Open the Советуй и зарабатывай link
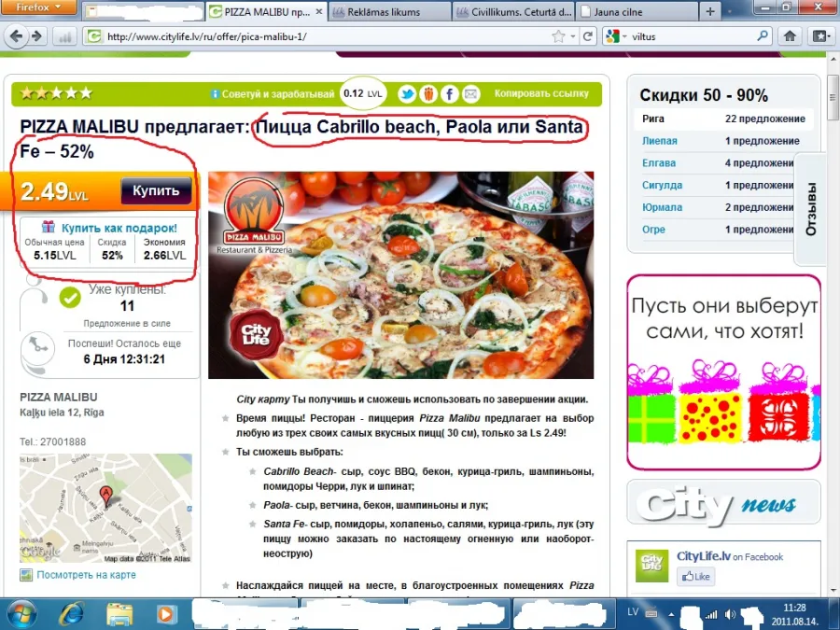 point(278,94)
